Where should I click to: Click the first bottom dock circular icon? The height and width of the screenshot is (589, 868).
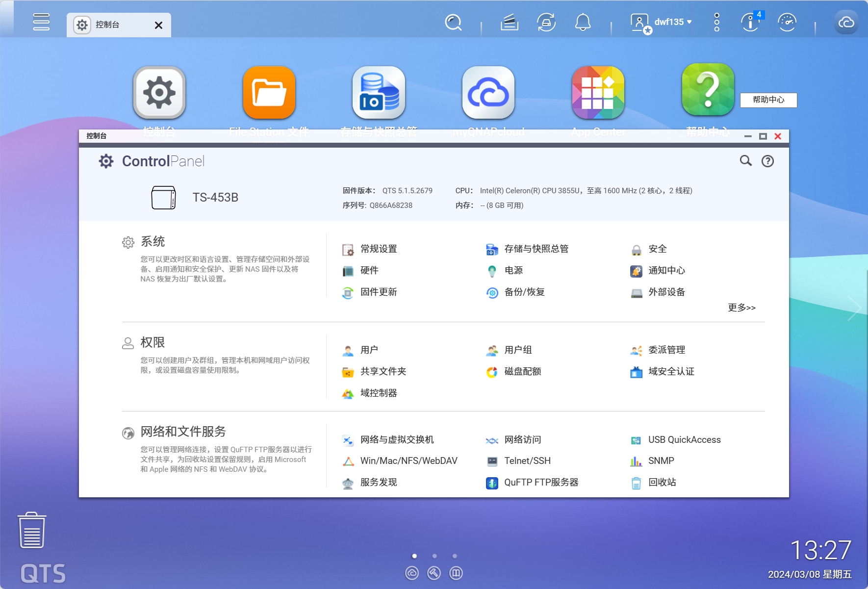coord(412,573)
